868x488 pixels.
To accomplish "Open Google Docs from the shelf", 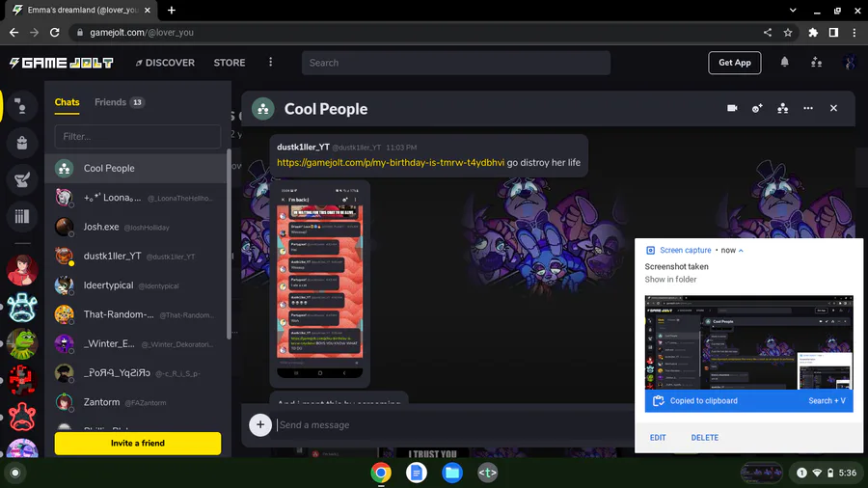I will [x=417, y=473].
